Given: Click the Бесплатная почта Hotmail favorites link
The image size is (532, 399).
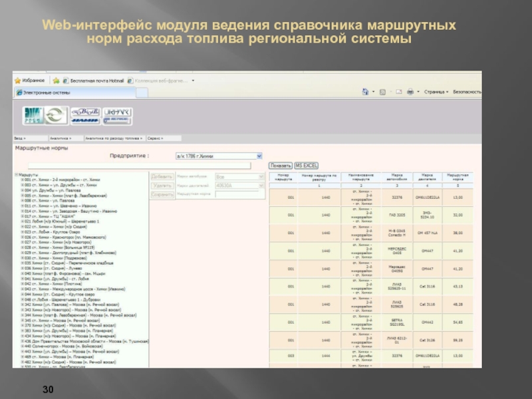Looking at the screenshot, I should point(92,80).
